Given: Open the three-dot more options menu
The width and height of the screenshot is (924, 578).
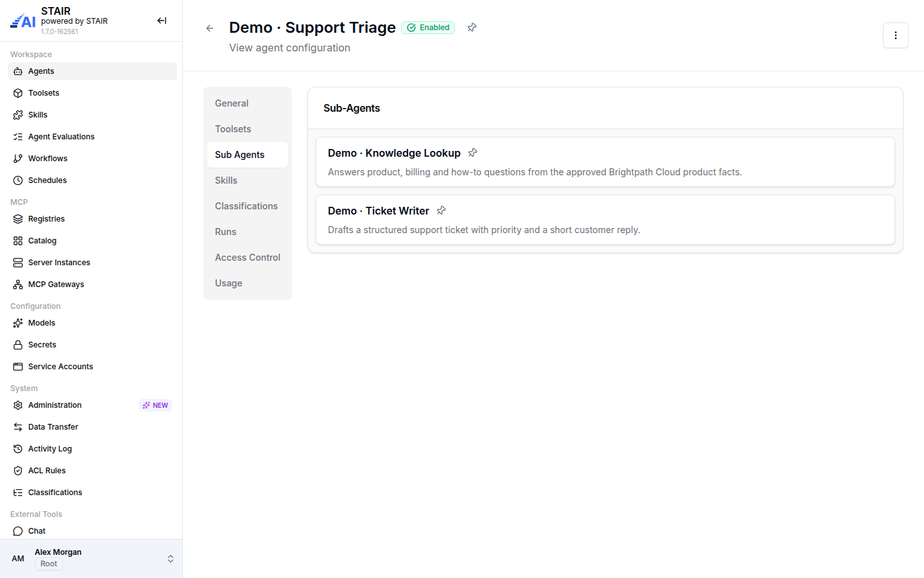Looking at the screenshot, I should pyautogui.click(x=896, y=35).
